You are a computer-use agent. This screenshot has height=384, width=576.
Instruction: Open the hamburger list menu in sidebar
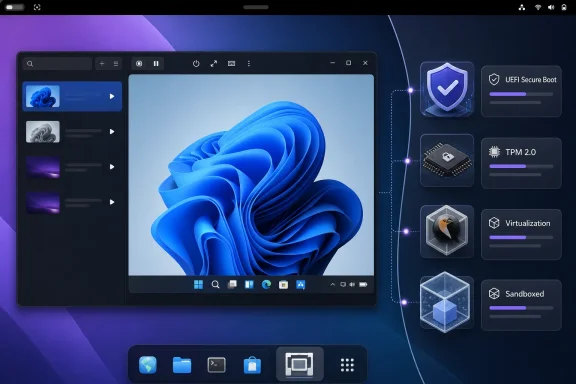(x=116, y=64)
